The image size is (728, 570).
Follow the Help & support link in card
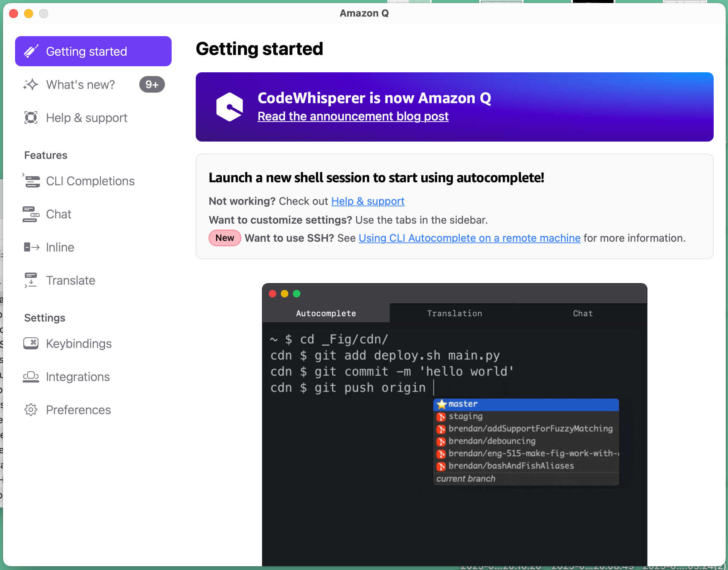(368, 201)
